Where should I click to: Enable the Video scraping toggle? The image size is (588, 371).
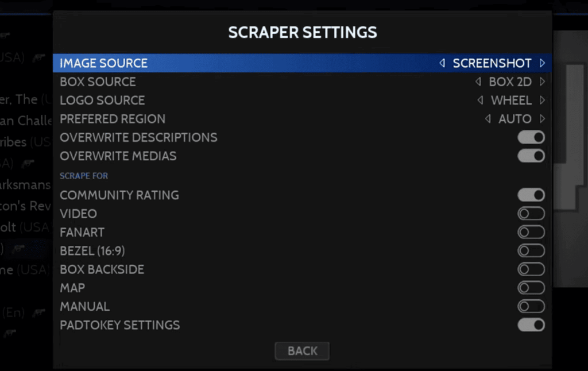pos(531,213)
